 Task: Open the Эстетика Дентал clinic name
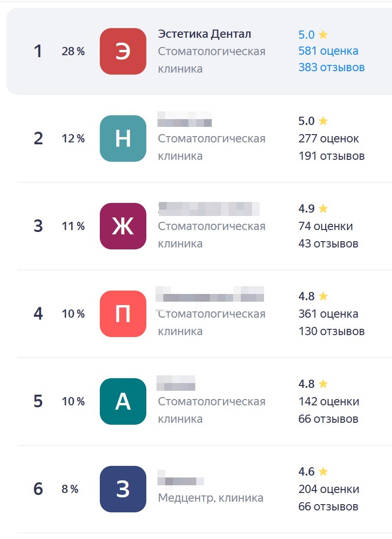pos(204,34)
